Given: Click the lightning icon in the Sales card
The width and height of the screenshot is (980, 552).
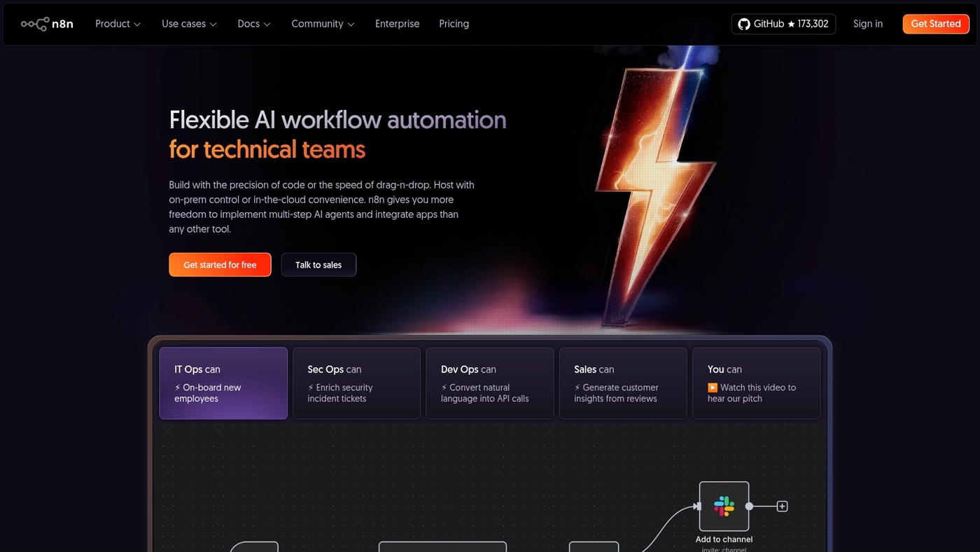Looking at the screenshot, I should point(577,387).
